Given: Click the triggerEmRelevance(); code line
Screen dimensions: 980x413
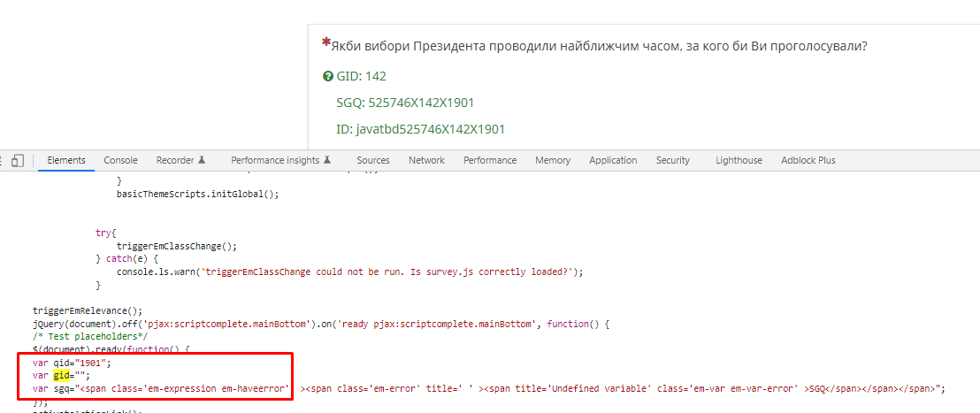Looking at the screenshot, I should 87,310.
